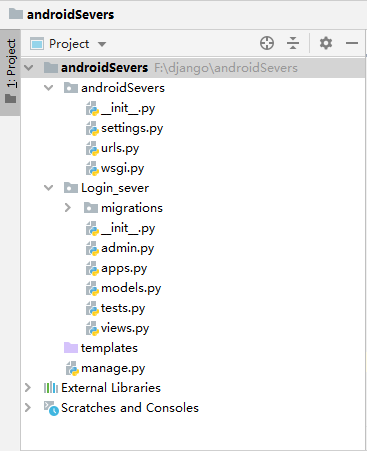Select manage.py file name
Viewport: 367px width, 451px height.
click(113, 368)
